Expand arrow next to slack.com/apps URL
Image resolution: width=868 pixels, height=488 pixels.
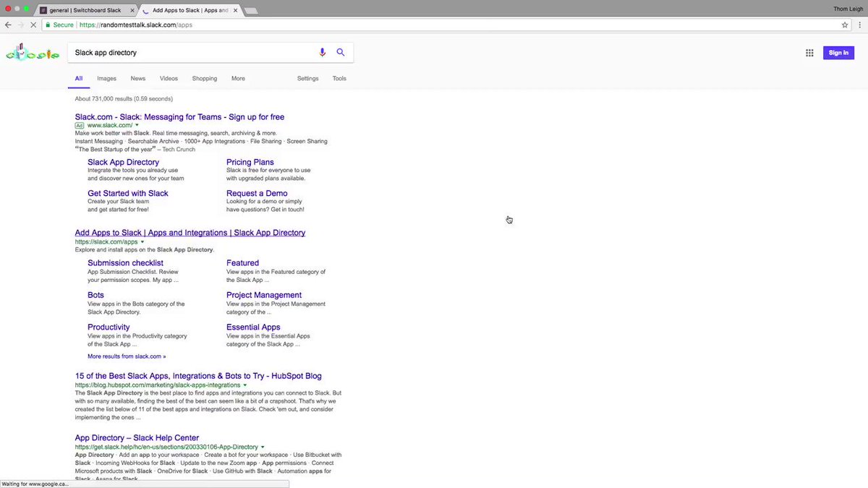click(142, 241)
